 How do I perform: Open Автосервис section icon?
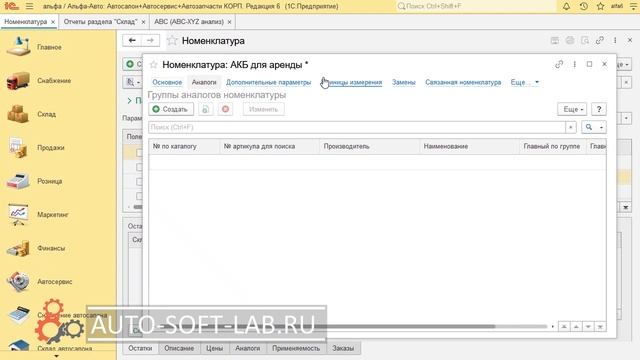[18, 282]
